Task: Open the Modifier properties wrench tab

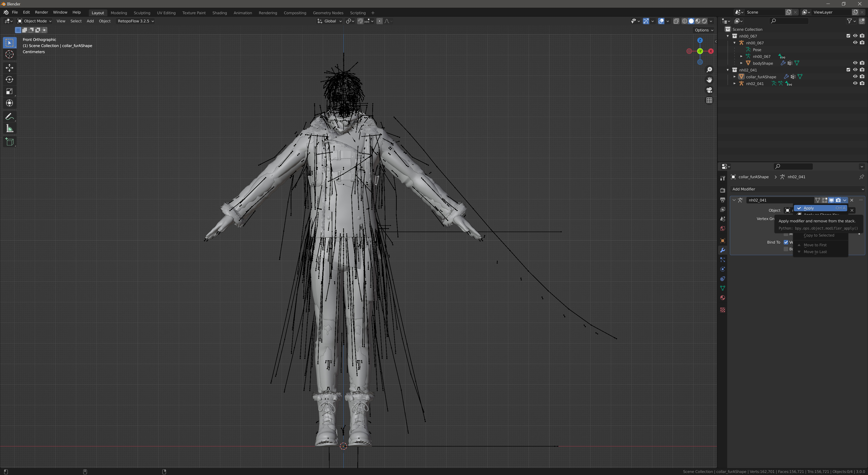Action: (722, 250)
